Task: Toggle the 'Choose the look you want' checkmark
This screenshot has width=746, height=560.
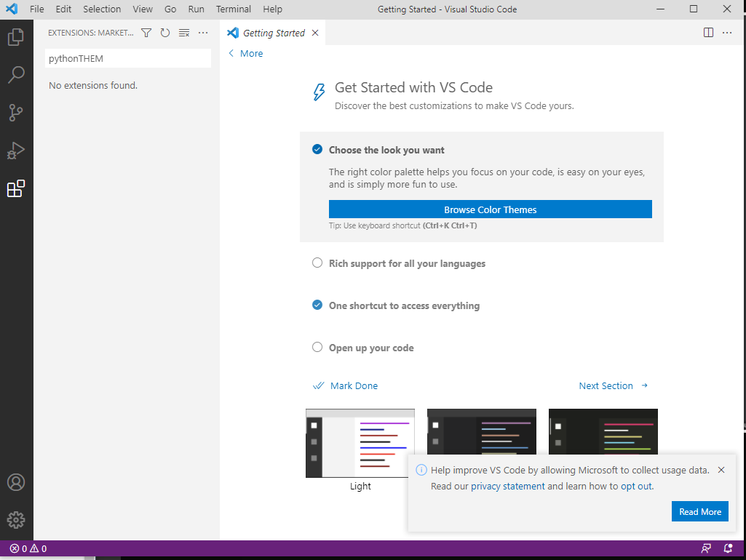Action: point(317,149)
